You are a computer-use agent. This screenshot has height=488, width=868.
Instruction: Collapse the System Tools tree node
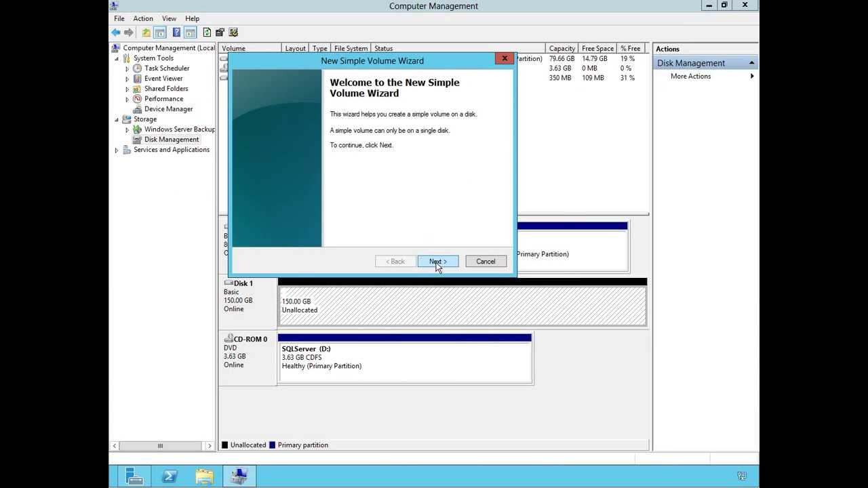(x=117, y=59)
